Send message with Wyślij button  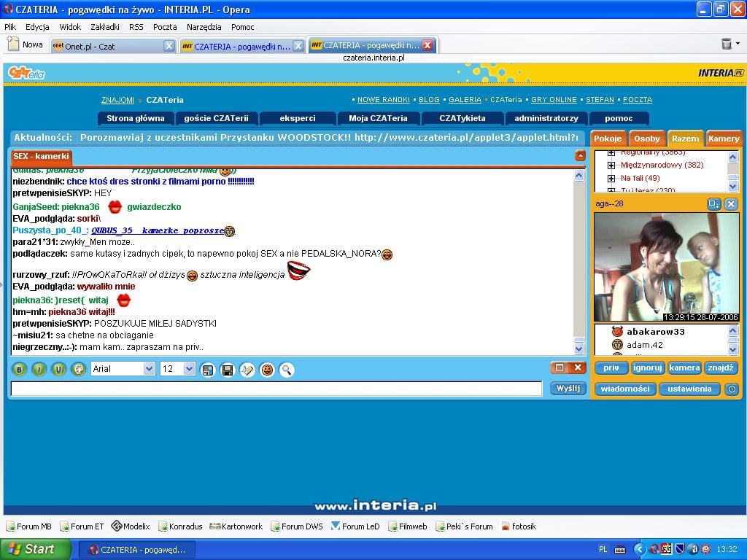[568, 388]
